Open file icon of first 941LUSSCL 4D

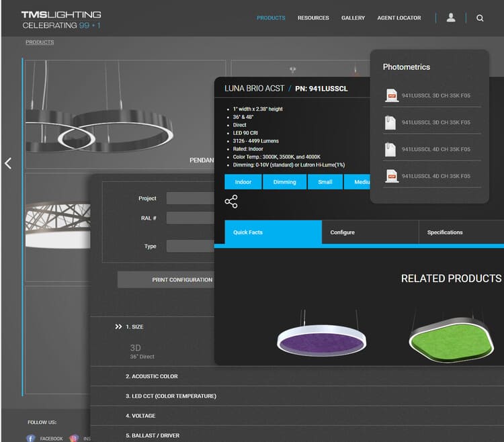390,149
